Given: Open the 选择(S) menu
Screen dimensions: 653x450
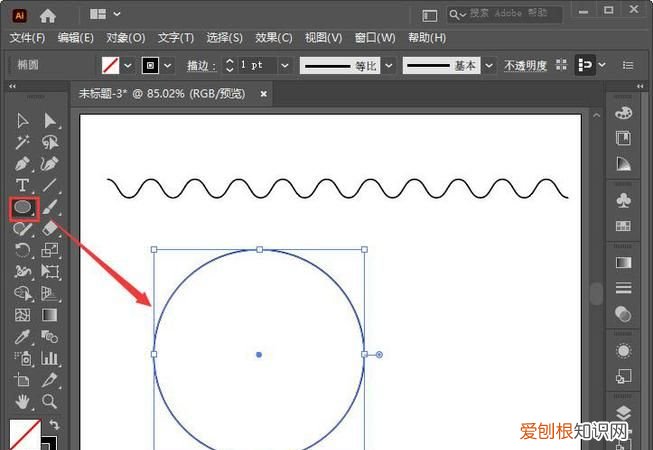Looking at the screenshot, I should coord(224,38).
